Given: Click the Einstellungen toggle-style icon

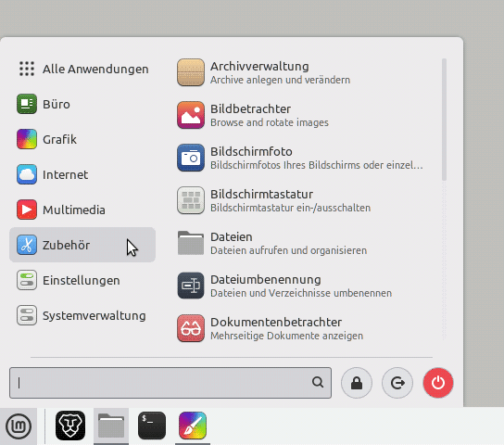Looking at the screenshot, I should tap(27, 280).
